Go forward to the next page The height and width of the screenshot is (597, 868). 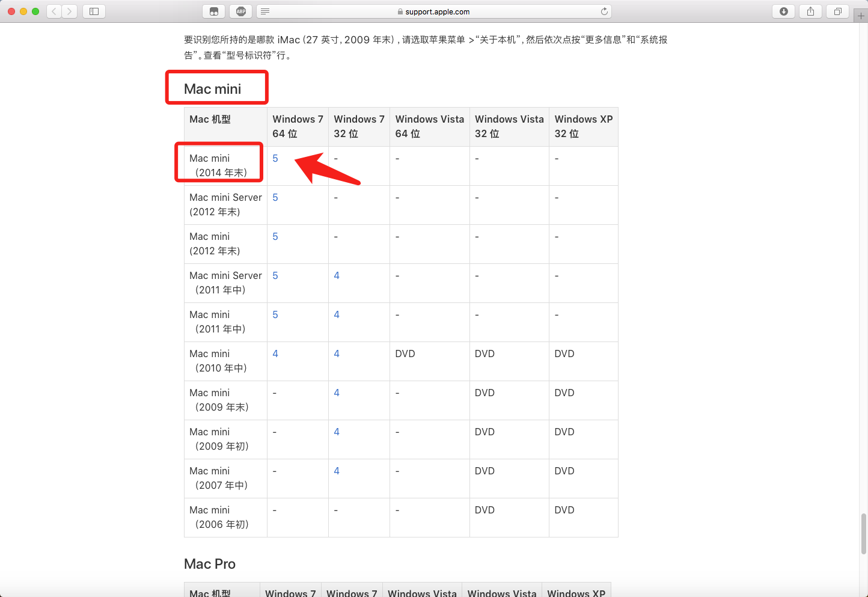pyautogui.click(x=70, y=11)
